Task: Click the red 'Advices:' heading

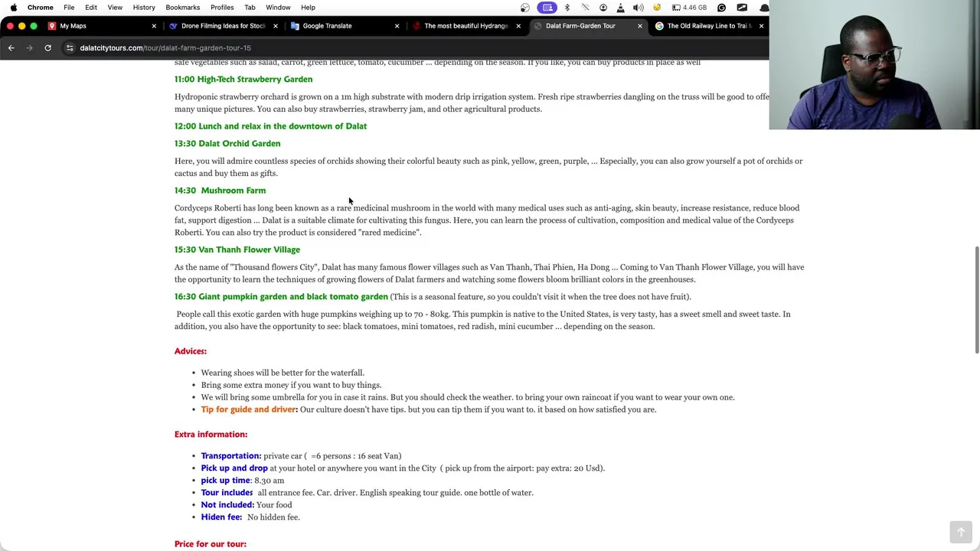Action: 191,351
